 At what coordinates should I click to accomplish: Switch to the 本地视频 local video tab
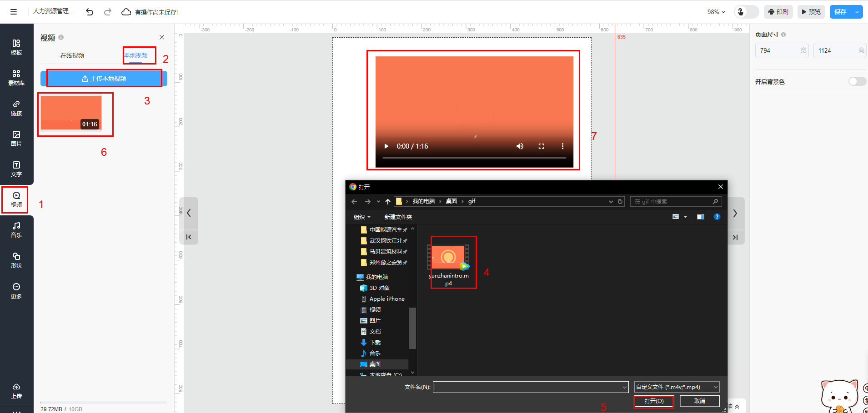136,55
